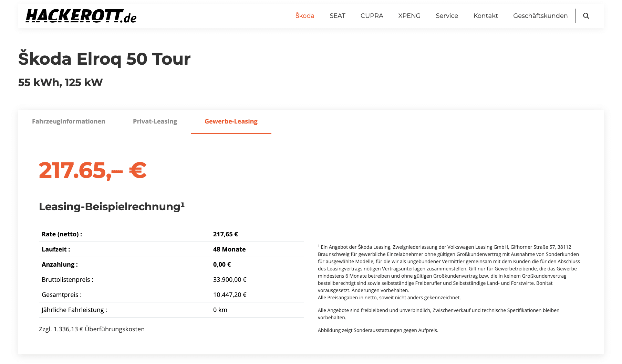Click the search magnifier icon

[586, 16]
